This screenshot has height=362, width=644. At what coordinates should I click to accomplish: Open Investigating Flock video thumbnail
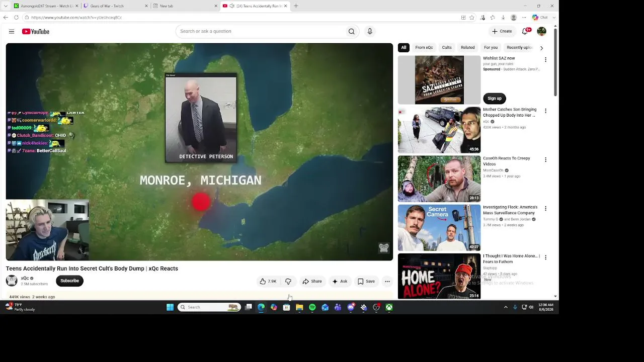(439, 228)
